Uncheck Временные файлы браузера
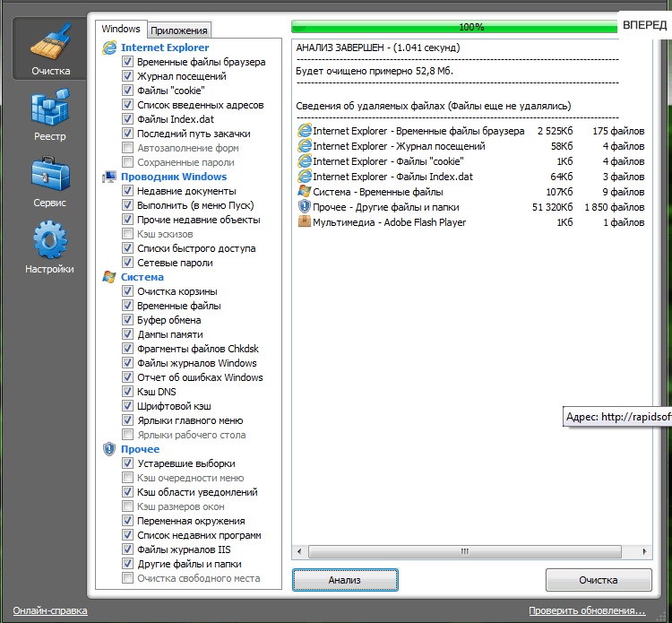 127,62
